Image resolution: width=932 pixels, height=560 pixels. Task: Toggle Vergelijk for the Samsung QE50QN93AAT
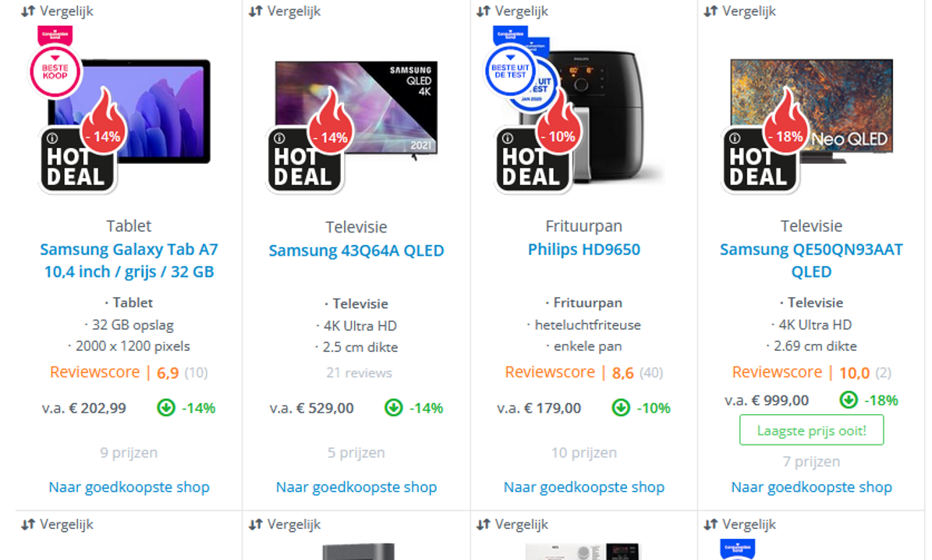pyautogui.click(x=739, y=11)
